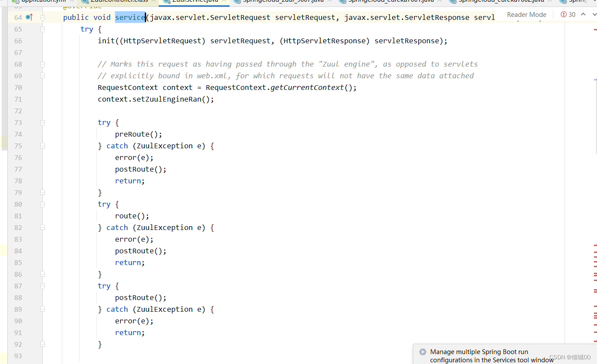The height and width of the screenshot is (364, 597).
Task: Click the 'preRoute();' call on line 74
Action: tap(139, 134)
